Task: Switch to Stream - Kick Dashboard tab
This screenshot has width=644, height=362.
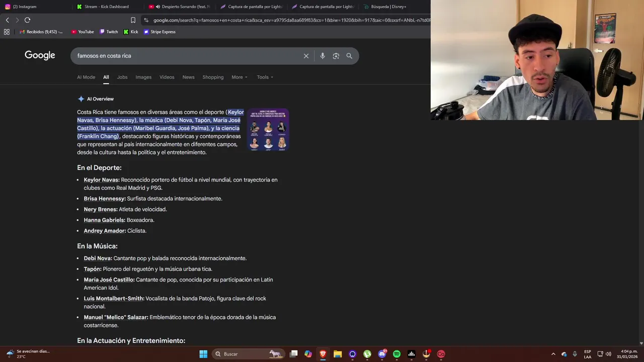Action: coord(107,7)
